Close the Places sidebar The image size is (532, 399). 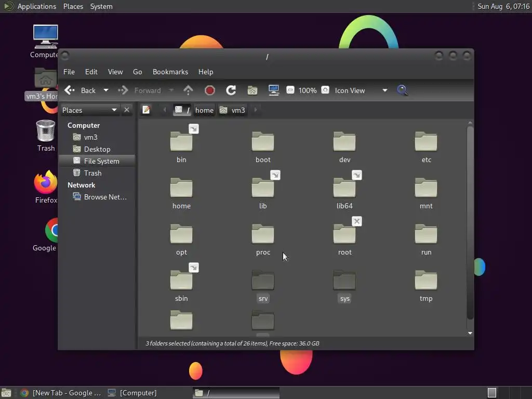point(127,110)
